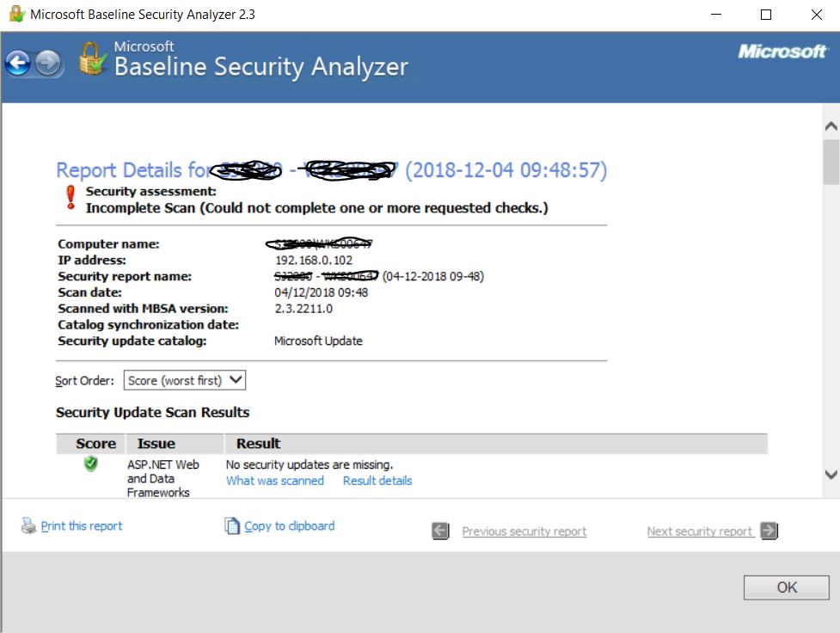Open the 'Result details' link
The height and width of the screenshot is (633, 840).
point(377,481)
